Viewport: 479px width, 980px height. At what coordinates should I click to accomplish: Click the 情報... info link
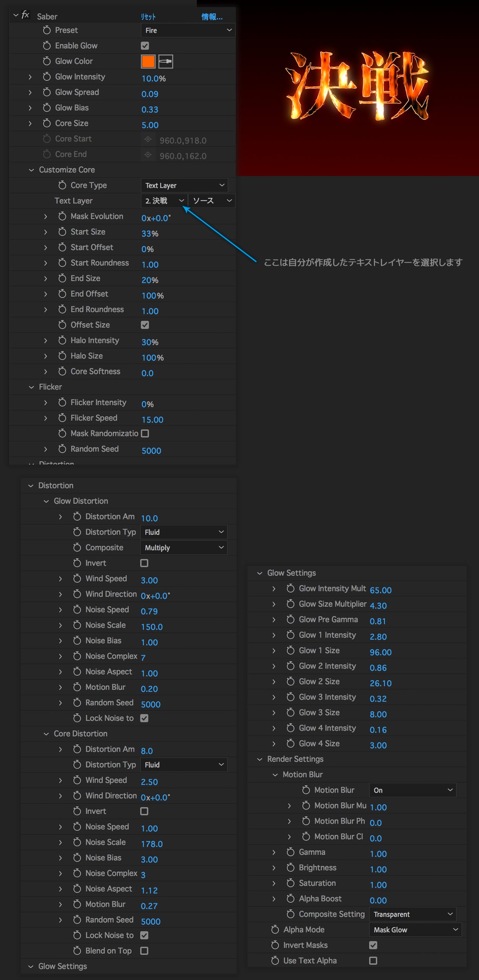tap(212, 17)
